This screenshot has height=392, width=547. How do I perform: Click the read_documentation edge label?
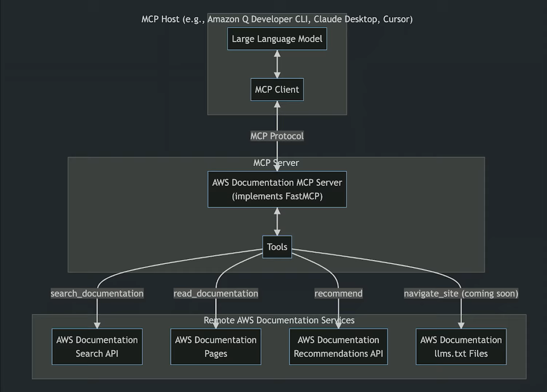(x=216, y=293)
